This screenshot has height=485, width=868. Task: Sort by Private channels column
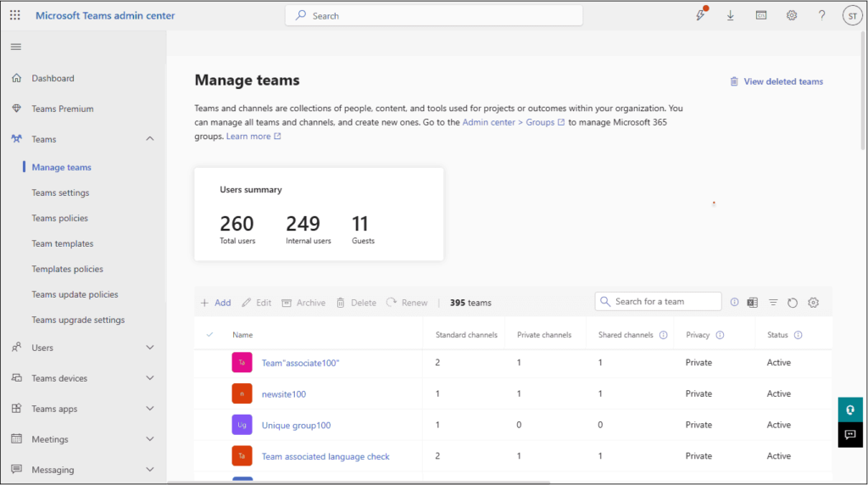(544, 335)
